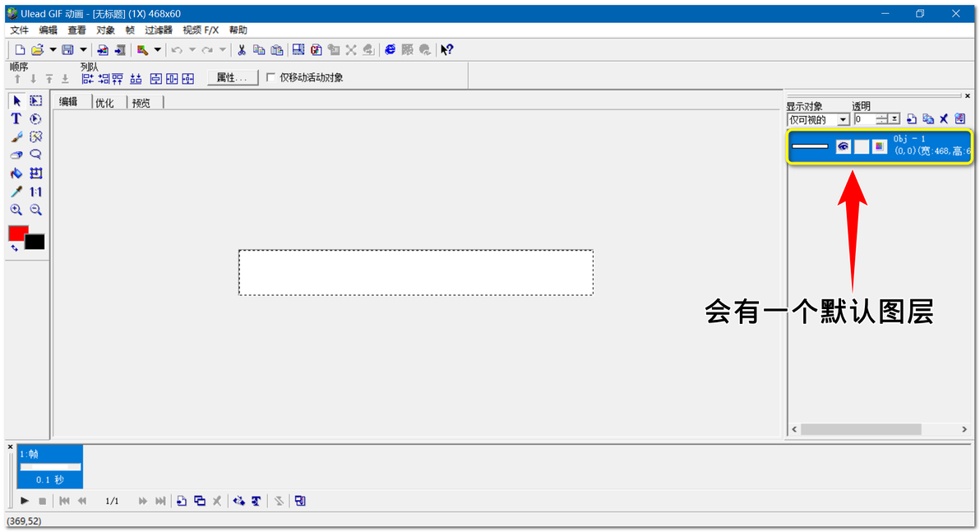Click the Save icon in toolbar
The height and width of the screenshot is (532, 980).
click(x=67, y=50)
